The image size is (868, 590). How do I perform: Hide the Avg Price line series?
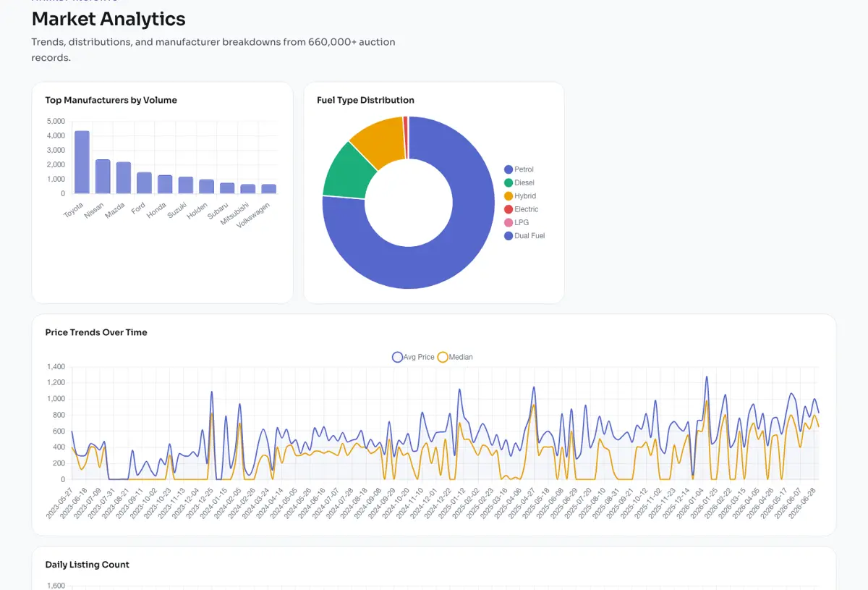pyautogui.click(x=414, y=357)
